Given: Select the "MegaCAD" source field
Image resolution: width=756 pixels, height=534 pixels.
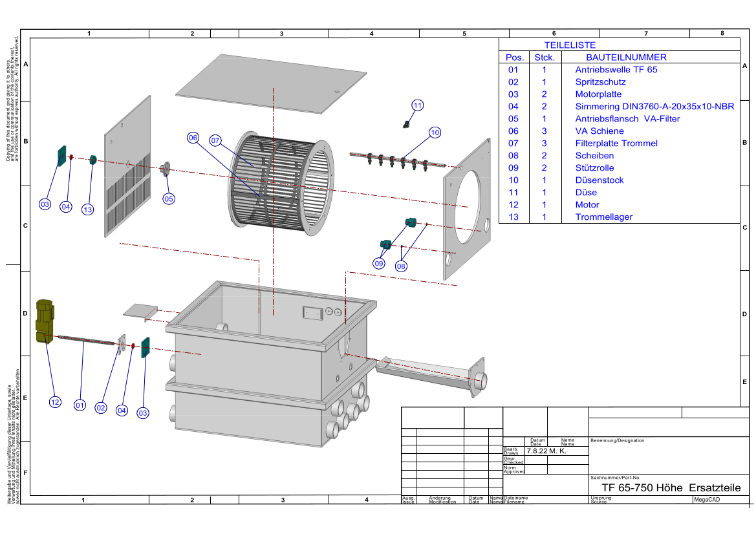Looking at the screenshot, I should coord(708,500).
